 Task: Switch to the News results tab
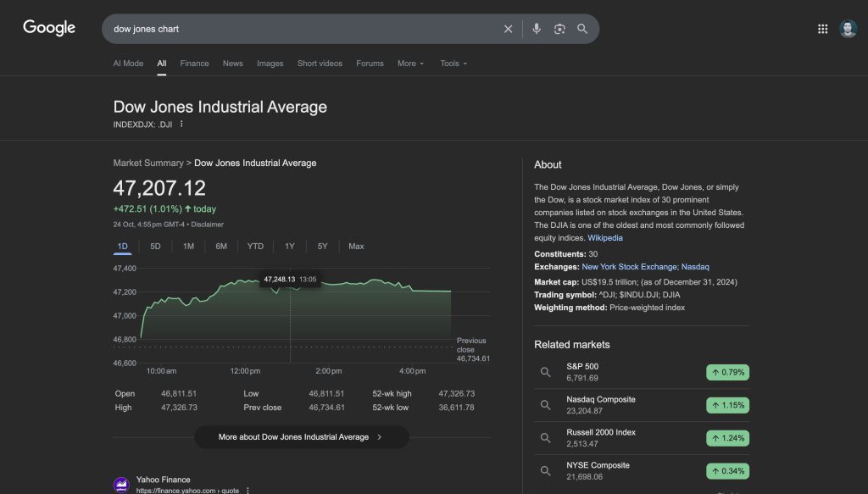[232, 63]
